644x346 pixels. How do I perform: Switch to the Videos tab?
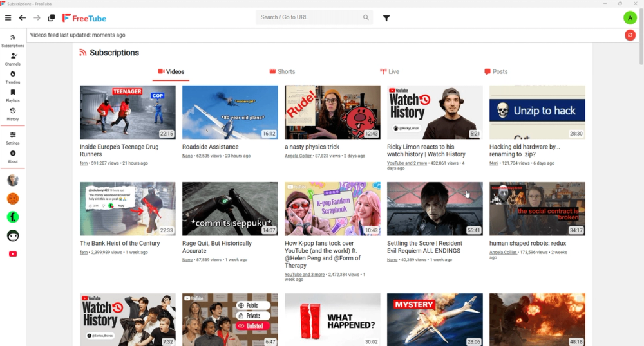(171, 72)
